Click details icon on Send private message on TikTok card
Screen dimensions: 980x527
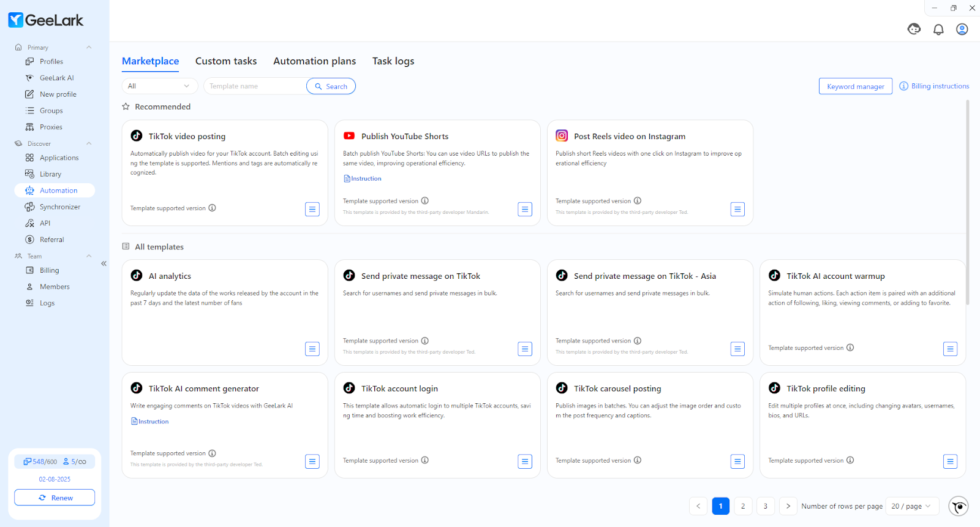[x=525, y=349]
